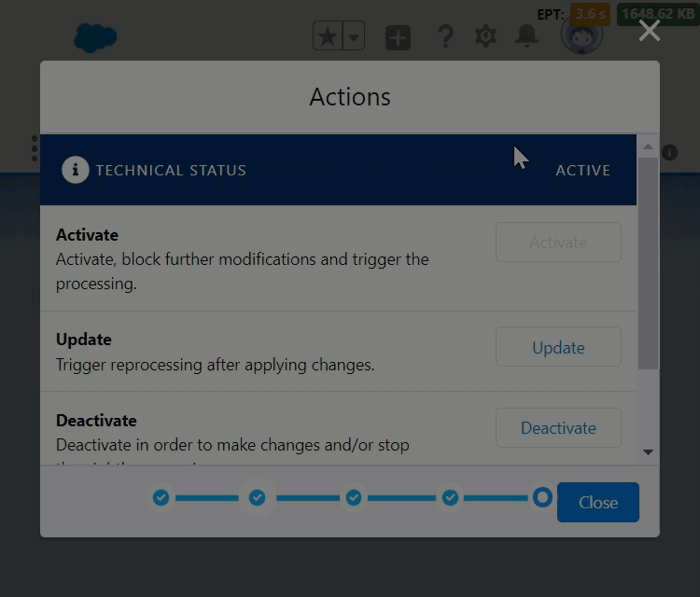
Task: Add page to favorites with star icon
Action: (328, 37)
